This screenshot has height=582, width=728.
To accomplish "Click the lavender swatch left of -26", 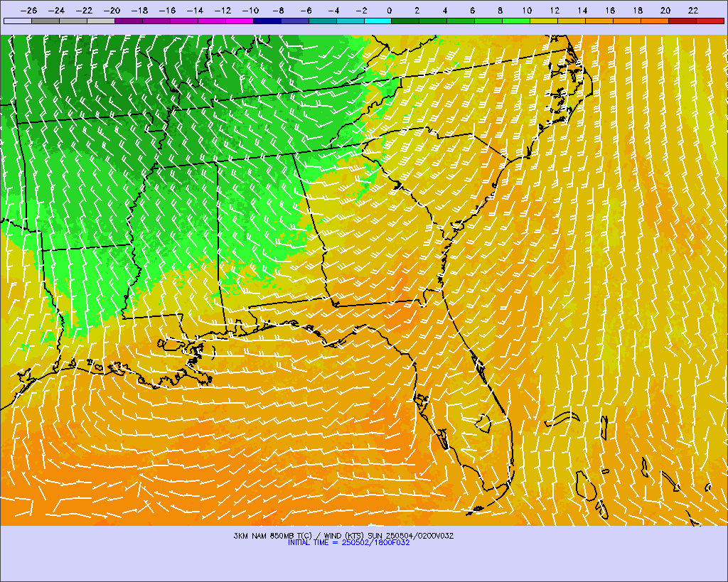I will click(x=18, y=21).
